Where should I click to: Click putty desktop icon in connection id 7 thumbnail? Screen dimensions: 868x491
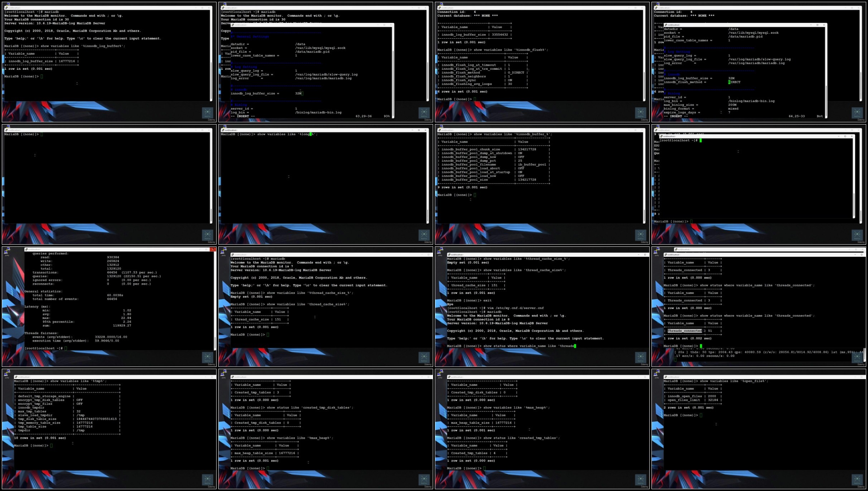click(223, 251)
